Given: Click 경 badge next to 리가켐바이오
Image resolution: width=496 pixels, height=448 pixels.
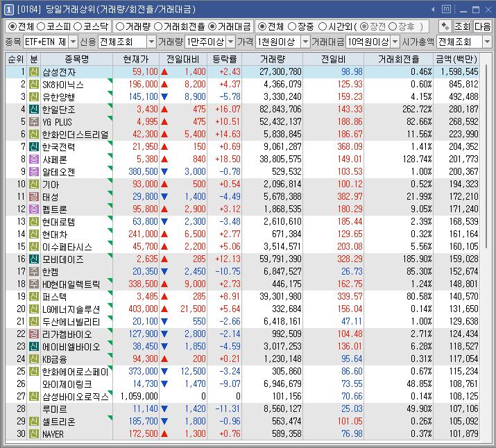Looking at the screenshot, I should 34,334.
